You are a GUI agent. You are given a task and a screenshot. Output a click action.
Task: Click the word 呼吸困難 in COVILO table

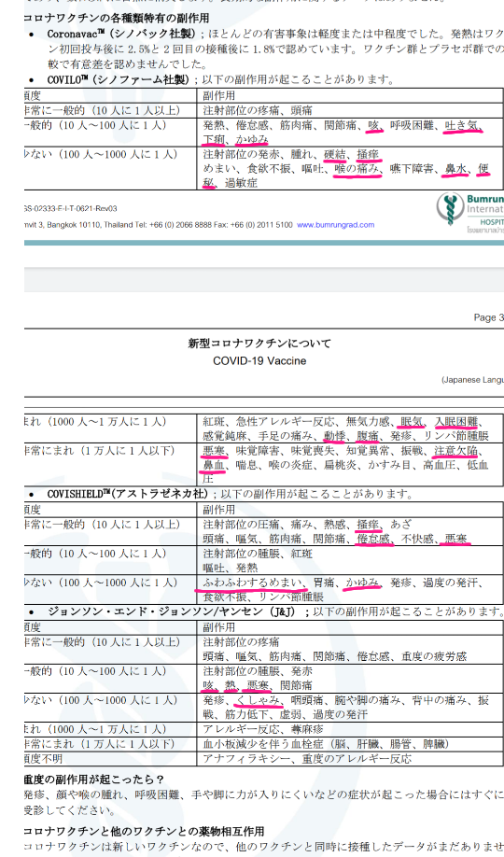pos(412,125)
